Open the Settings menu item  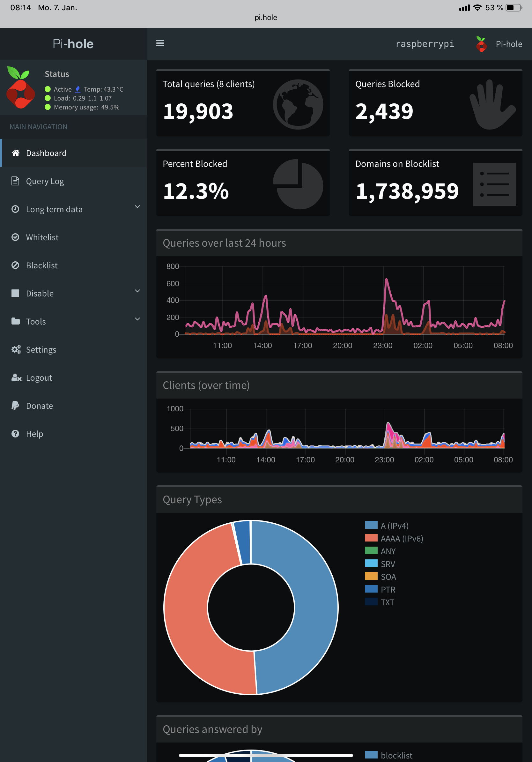point(73,349)
